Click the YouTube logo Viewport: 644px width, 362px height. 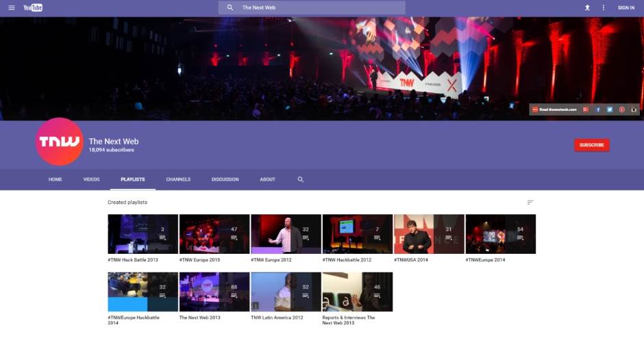[x=33, y=8]
